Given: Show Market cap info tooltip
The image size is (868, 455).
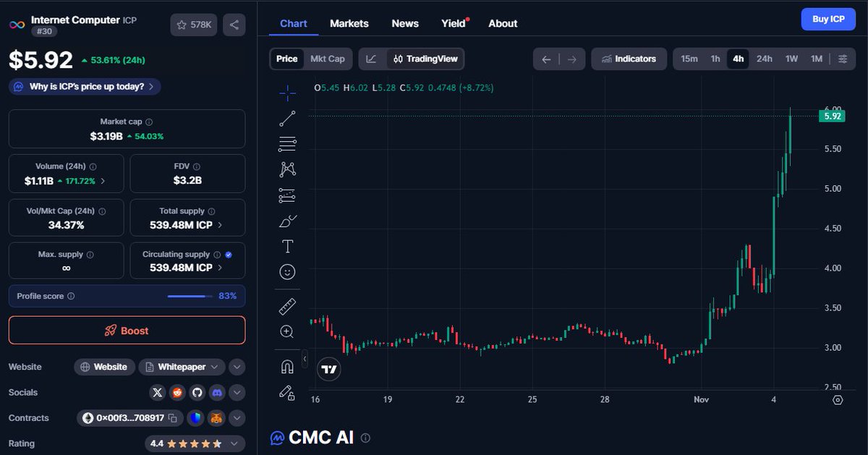Looking at the screenshot, I should pyautogui.click(x=149, y=122).
